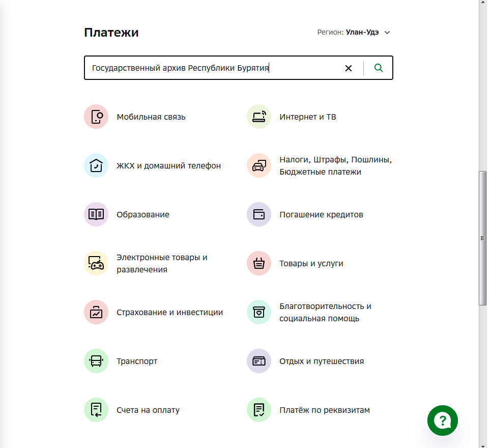Click the chevron next to Улан-Удэ

point(387,33)
